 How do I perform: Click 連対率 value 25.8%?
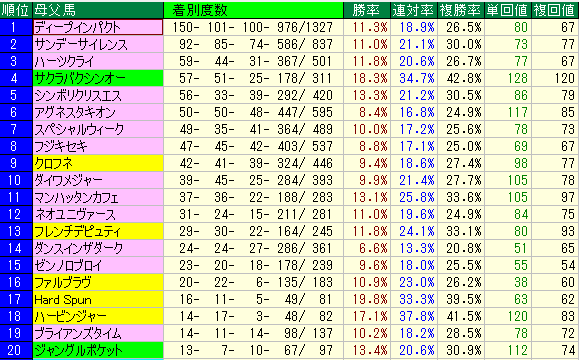(417, 197)
